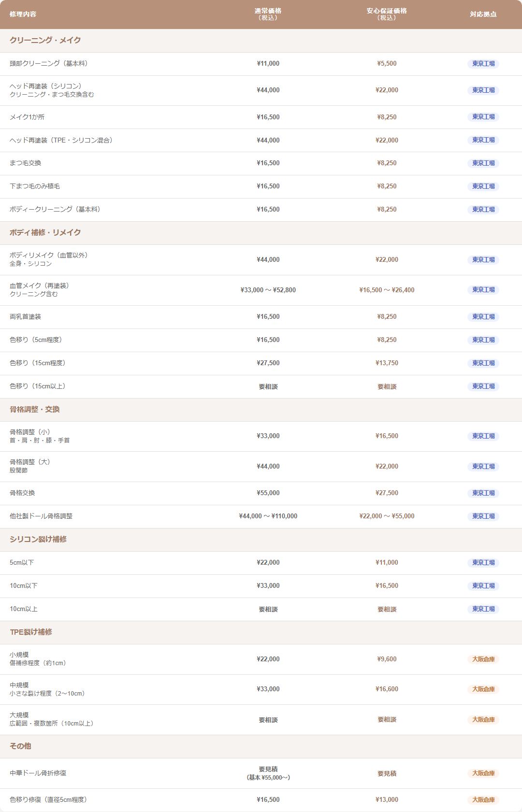The height and width of the screenshot is (812, 522).
Task: Select the ボディ補修・リメイク section heading
Action: (x=45, y=233)
